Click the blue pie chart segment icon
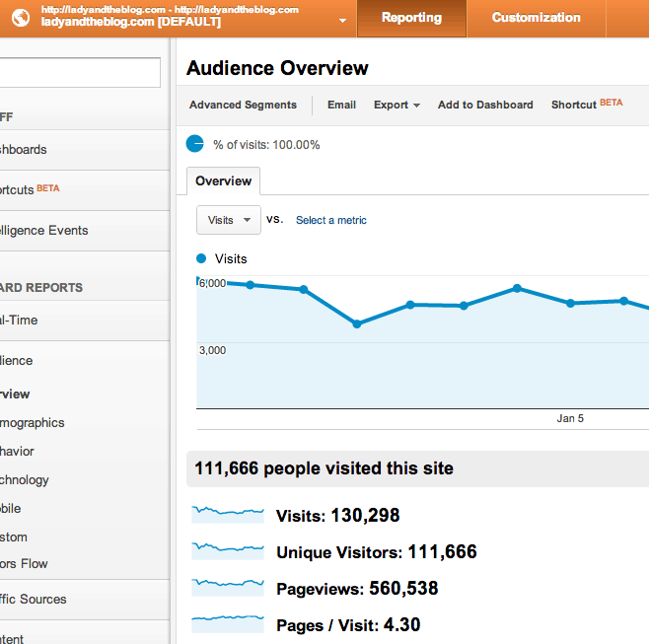The image size is (649, 644). [x=195, y=144]
